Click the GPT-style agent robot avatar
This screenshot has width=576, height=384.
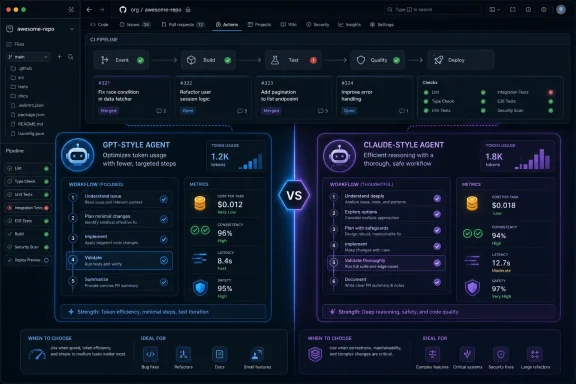tap(78, 155)
